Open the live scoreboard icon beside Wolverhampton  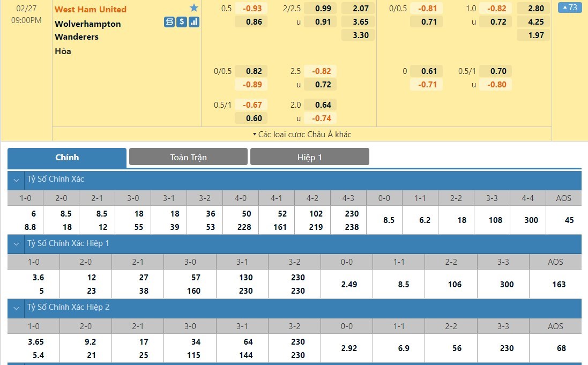click(x=169, y=22)
